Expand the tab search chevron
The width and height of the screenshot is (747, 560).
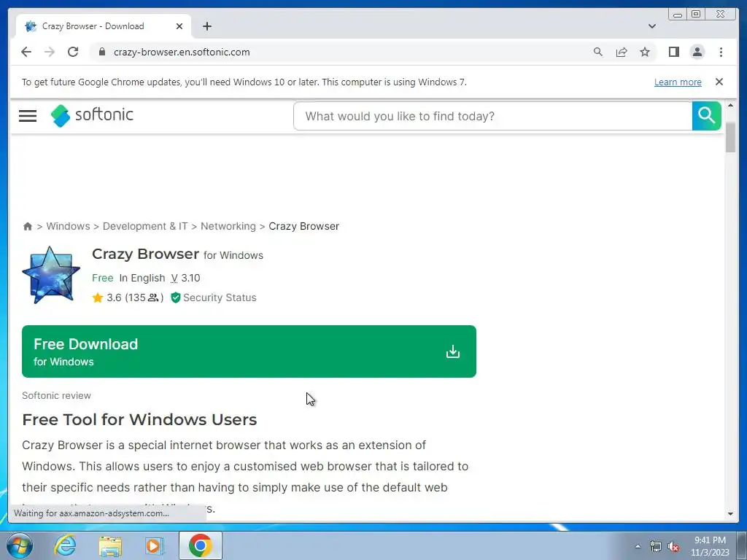point(651,26)
